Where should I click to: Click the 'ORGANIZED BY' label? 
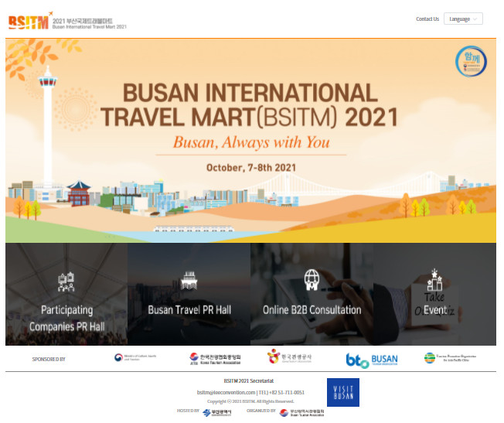(x=261, y=411)
